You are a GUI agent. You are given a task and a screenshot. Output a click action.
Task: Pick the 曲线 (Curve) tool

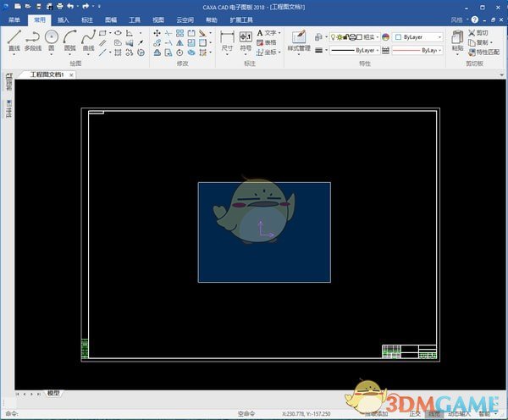click(x=89, y=41)
